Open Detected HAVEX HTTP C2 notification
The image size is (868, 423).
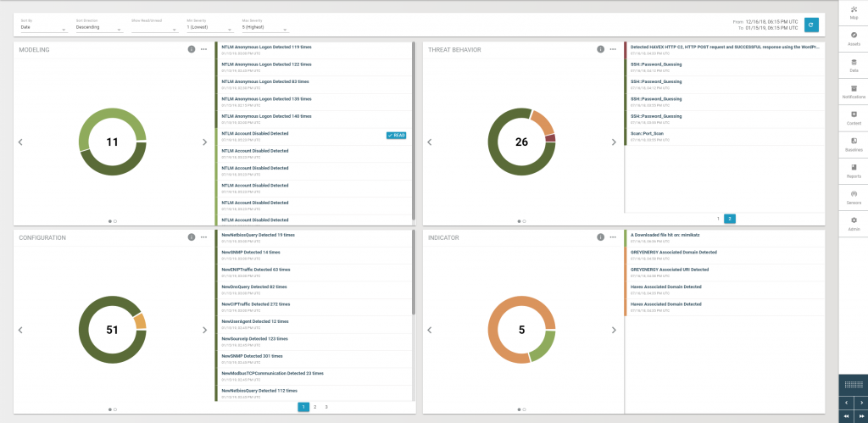[724, 50]
